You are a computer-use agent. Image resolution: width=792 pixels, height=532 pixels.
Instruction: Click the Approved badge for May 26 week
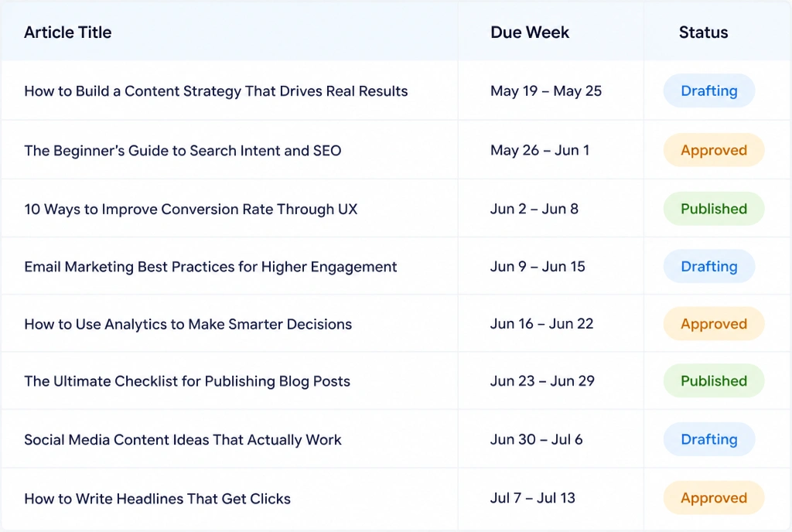(714, 150)
